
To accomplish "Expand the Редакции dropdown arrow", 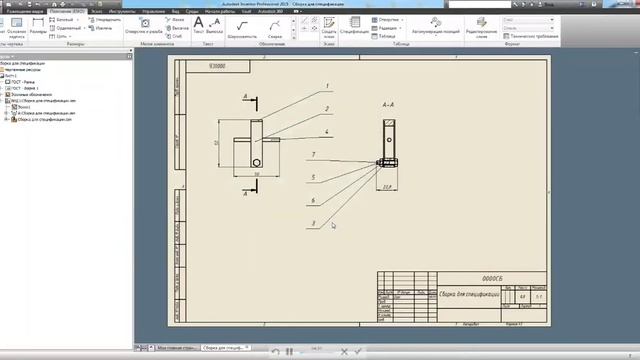I will [400, 28].
